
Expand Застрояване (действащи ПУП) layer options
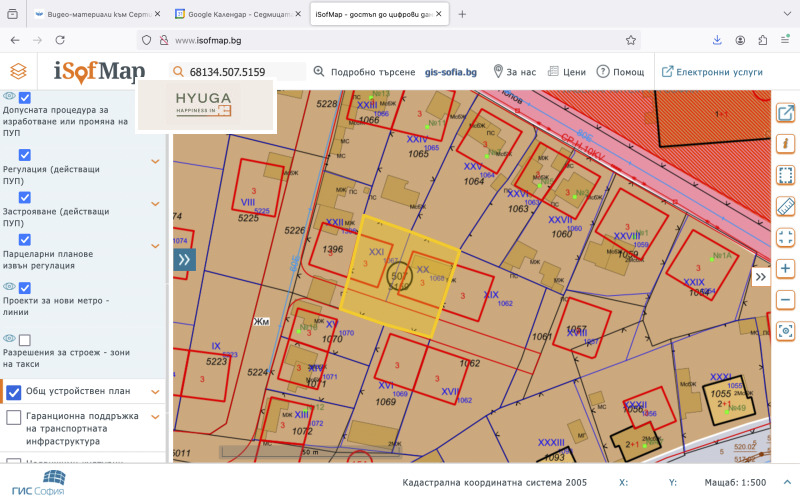[155, 204]
